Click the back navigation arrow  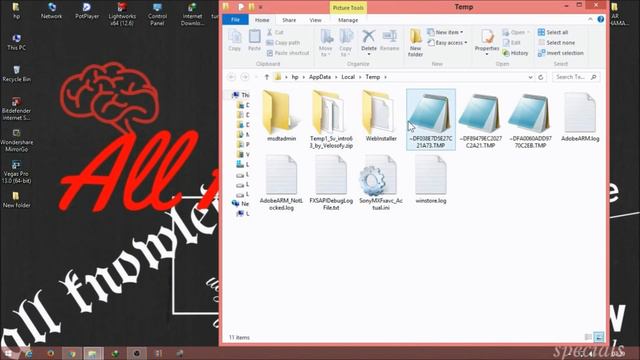point(231,77)
